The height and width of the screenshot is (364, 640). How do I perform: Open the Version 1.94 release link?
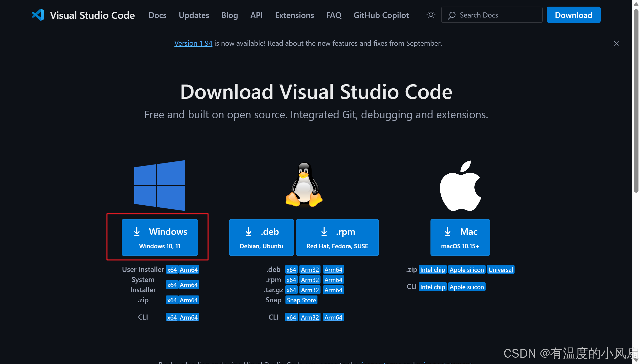coord(193,43)
